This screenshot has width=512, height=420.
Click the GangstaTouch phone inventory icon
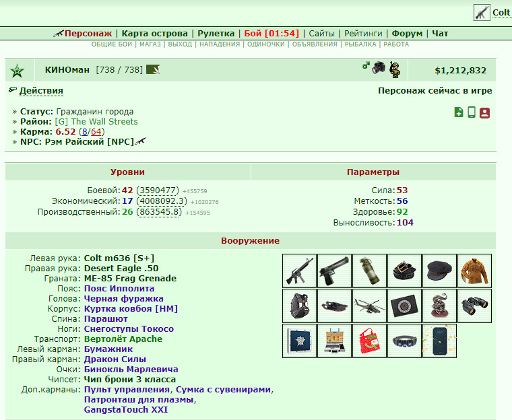click(x=439, y=341)
